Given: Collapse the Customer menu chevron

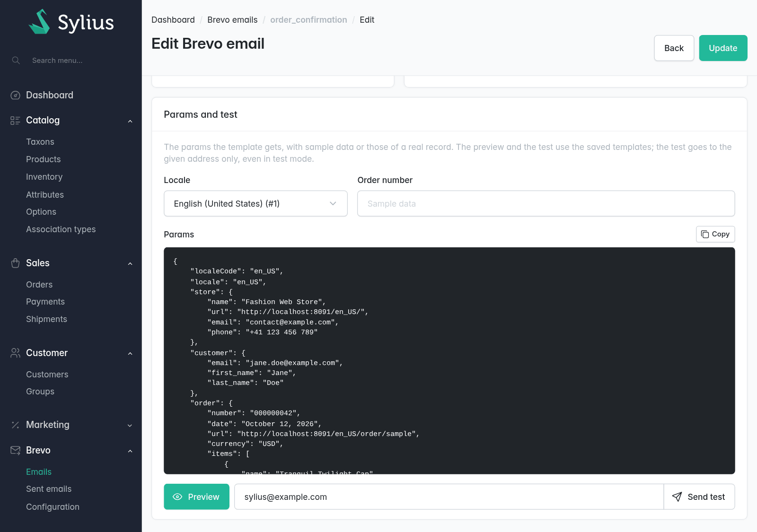Looking at the screenshot, I should click(130, 354).
